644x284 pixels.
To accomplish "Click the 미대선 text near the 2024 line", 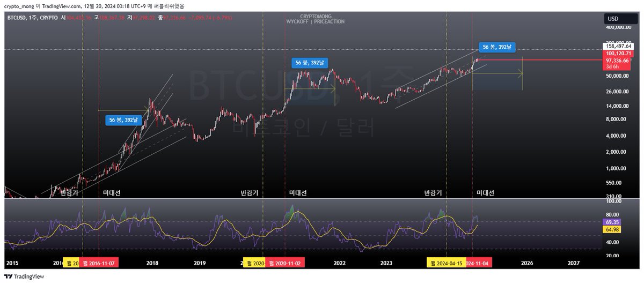I will [x=486, y=192].
